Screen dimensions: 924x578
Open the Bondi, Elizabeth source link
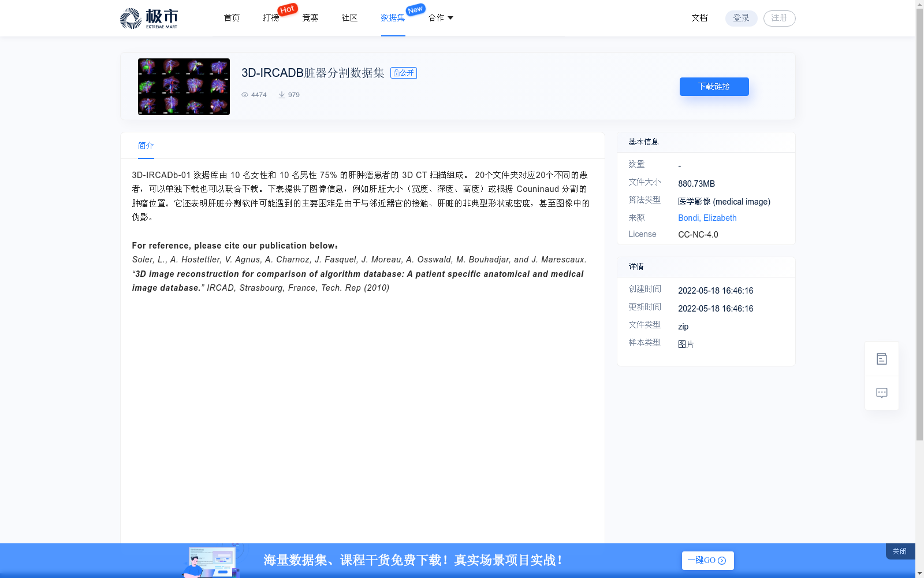707,218
